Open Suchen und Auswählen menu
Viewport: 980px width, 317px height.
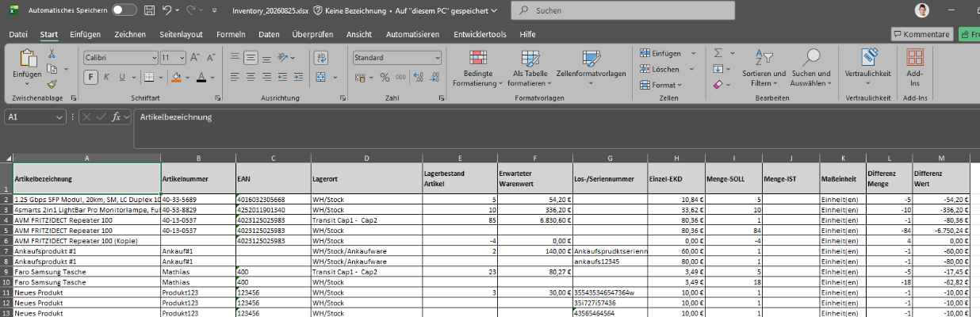(810, 68)
